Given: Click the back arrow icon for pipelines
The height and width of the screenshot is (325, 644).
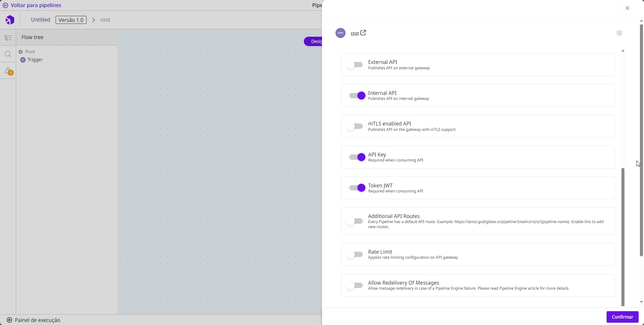Looking at the screenshot, I should tap(5, 5).
